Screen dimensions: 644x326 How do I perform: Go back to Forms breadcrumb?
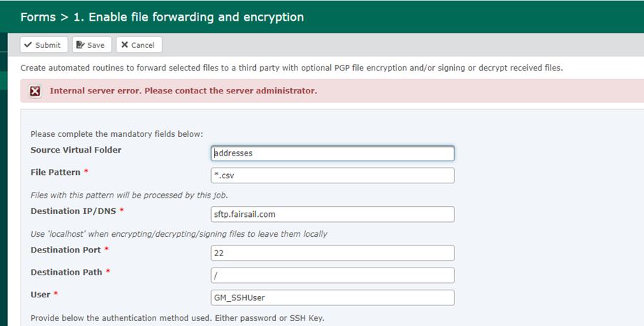(38, 17)
